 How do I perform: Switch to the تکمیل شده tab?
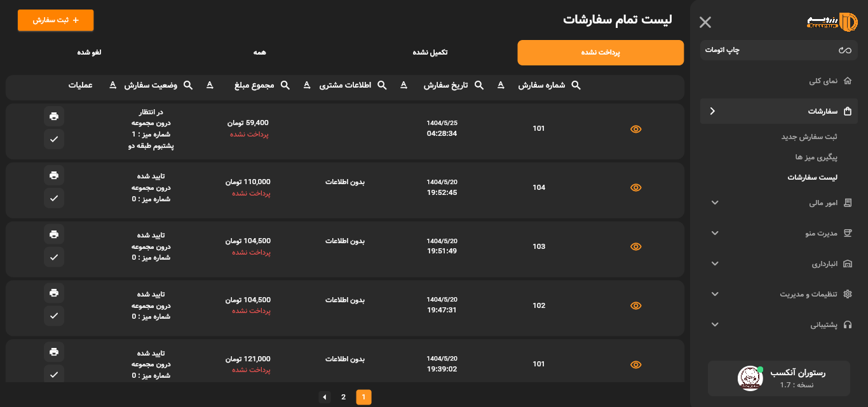pyautogui.click(x=430, y=52)
